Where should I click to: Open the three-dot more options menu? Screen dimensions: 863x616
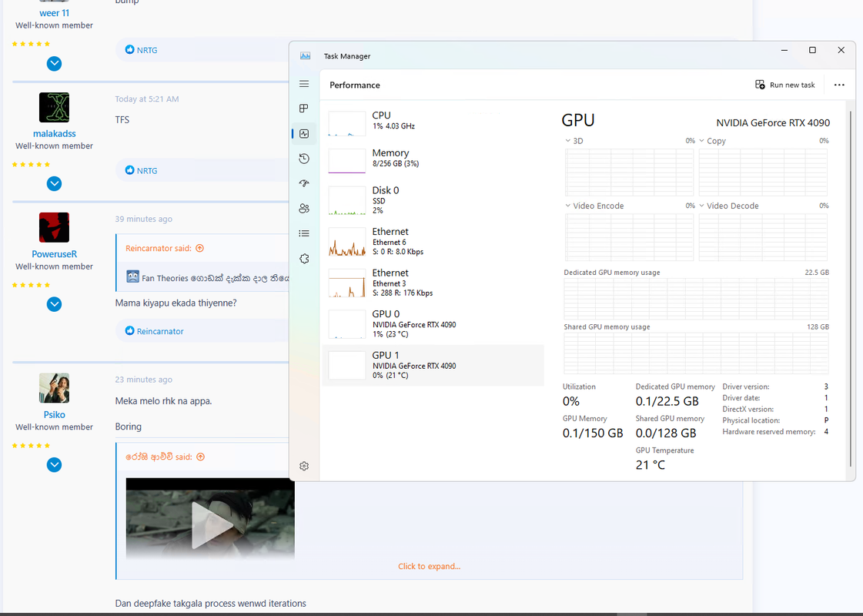pos(839,85)
